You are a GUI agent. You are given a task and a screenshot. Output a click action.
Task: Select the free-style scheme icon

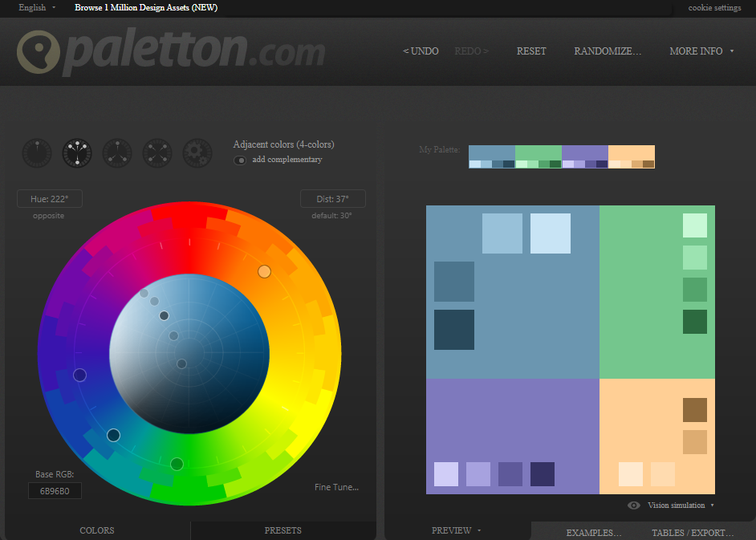(197, 152)
